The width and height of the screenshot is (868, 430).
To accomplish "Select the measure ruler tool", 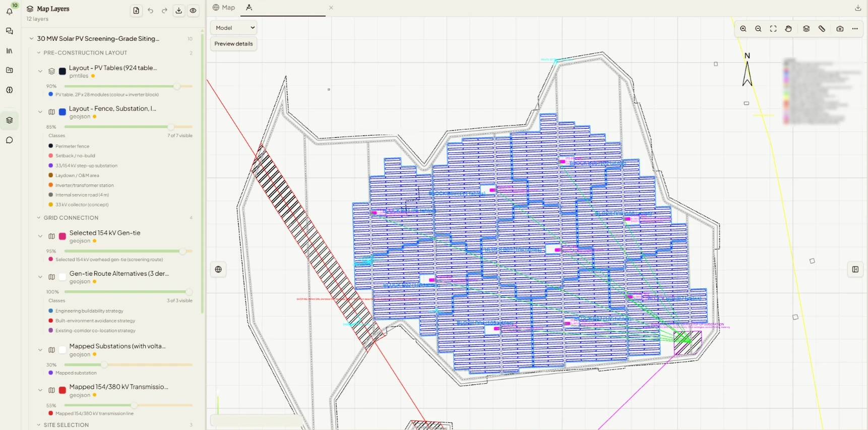I will pos(822,29).
